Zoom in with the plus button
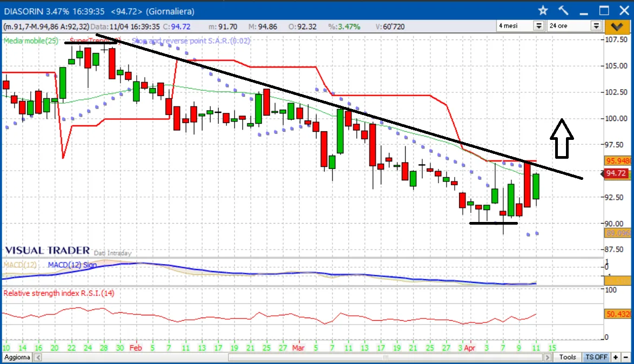 pyautogui.click(x=616, y=357)
